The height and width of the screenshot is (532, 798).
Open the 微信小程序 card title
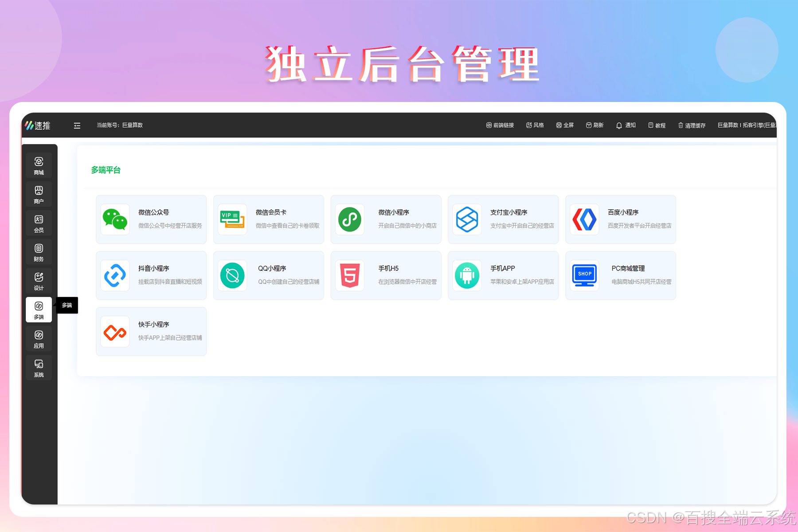pos(394,212)
